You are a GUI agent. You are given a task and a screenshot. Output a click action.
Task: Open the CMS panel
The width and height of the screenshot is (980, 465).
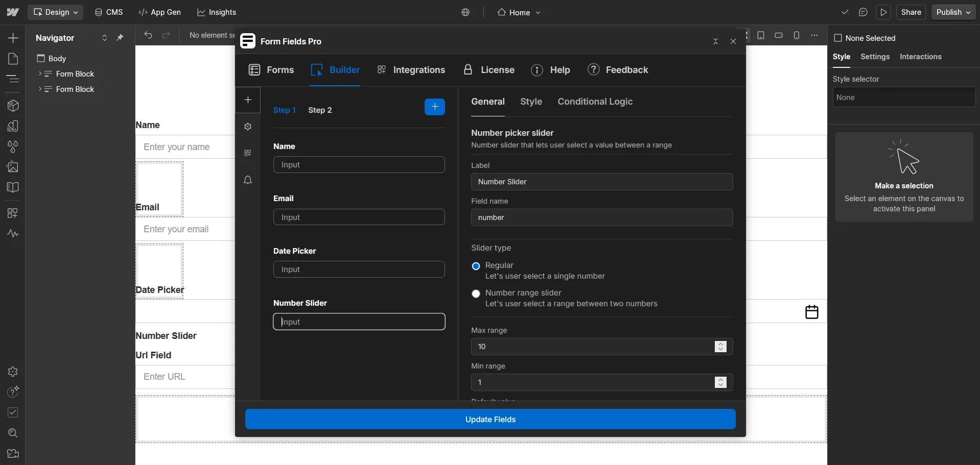tap(109, 12)
